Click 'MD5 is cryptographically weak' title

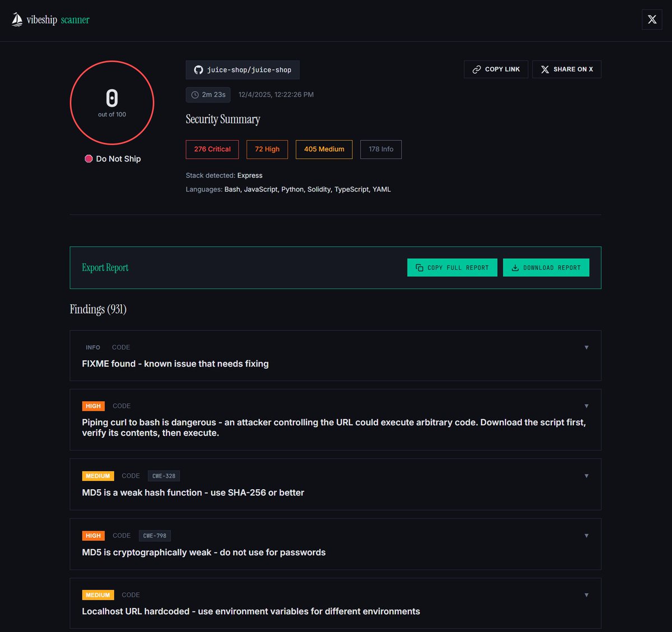[x=204, y=552]
